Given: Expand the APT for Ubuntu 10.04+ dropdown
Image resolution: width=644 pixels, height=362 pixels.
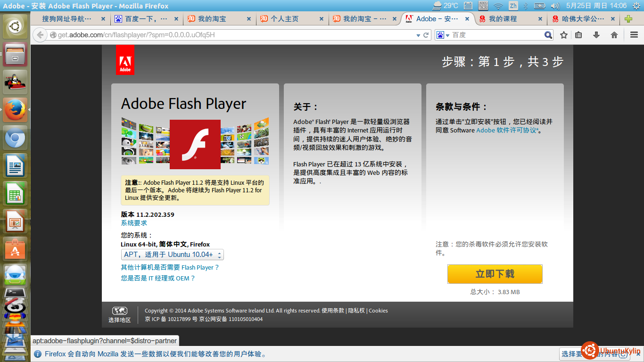Looking at the screenshot, I should click(172, 255).
